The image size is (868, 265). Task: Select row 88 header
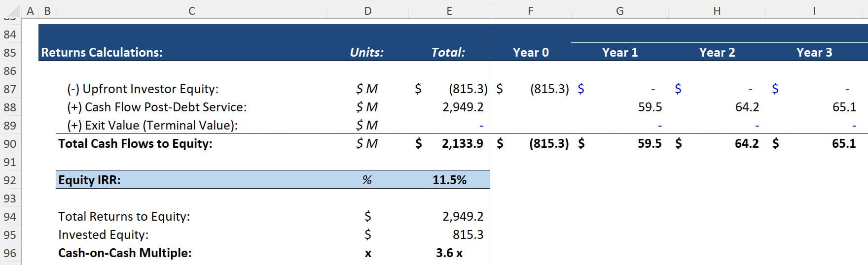(10, 107)
